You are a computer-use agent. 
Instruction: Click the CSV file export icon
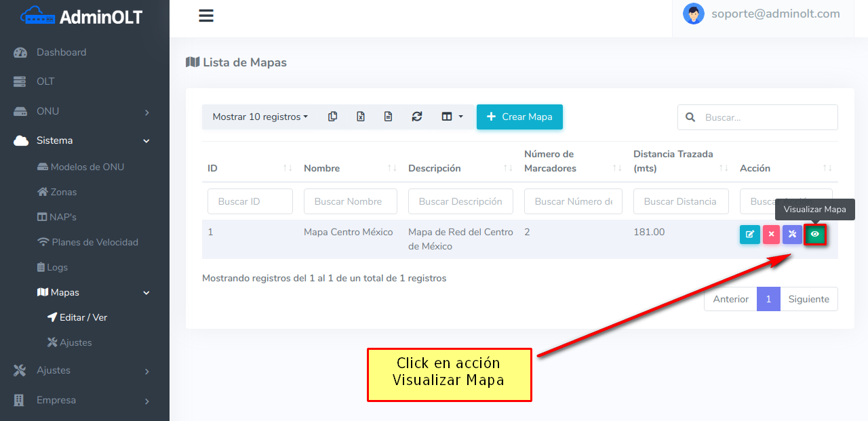(388, 117)
